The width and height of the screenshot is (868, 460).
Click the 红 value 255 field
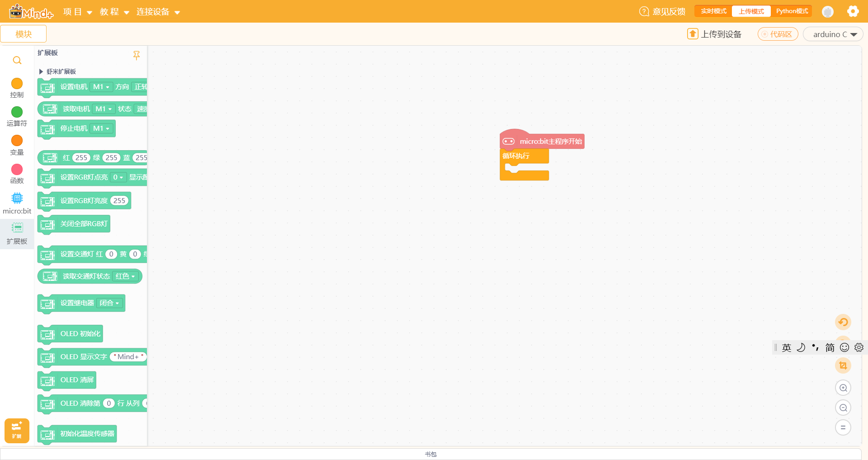point(81,158)
